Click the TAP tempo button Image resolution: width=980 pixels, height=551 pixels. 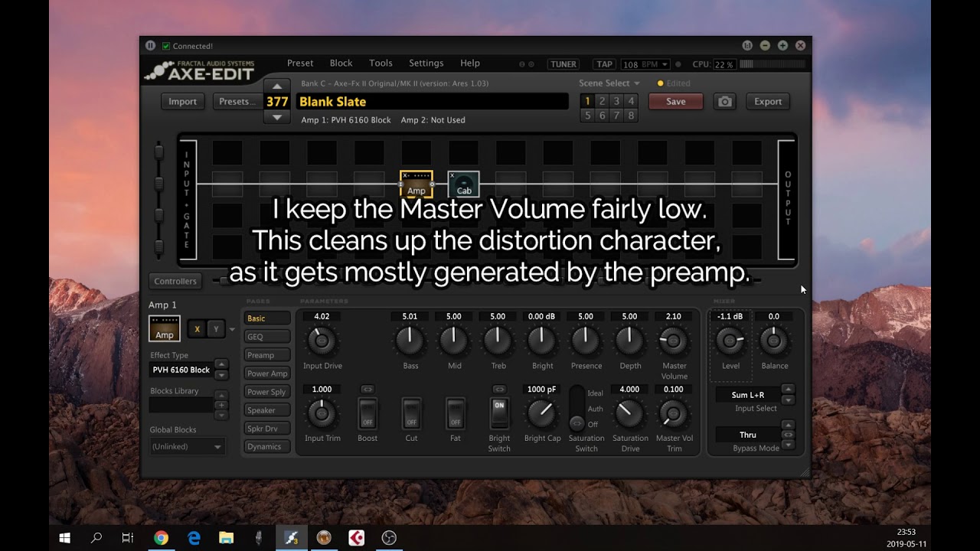click(x=605, y=64)
